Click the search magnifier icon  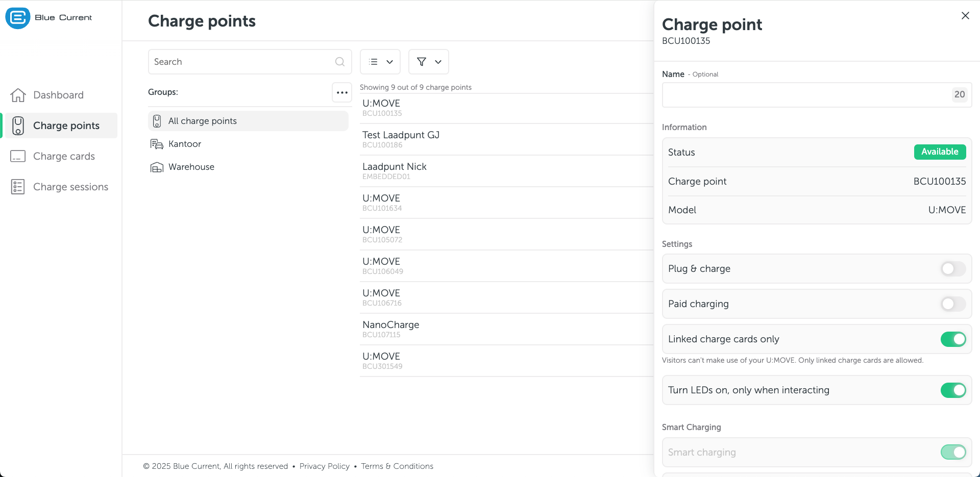point(340,62)
